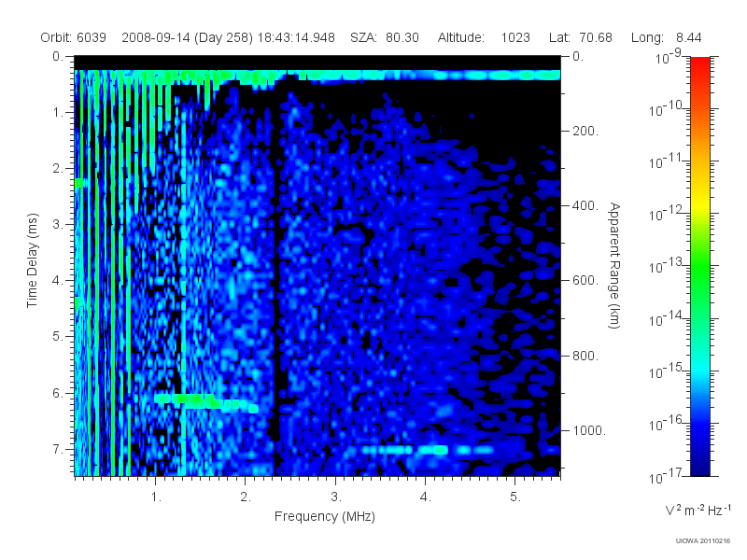Image resolution: width=747 pixels, height=560 pixels.
Task: Click the colorbar units 'V² m⁻² Hz⁻¹'
Action: [698, 510]
